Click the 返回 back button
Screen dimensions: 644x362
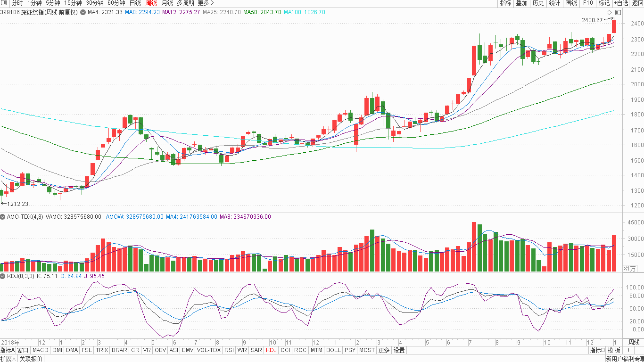tap(636, 3)
